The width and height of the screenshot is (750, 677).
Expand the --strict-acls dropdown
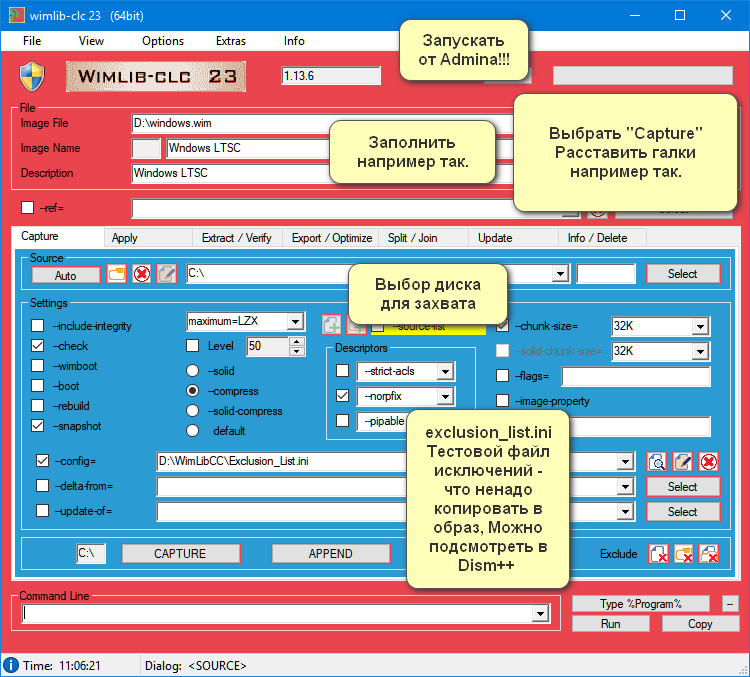(x=445, y=372)
